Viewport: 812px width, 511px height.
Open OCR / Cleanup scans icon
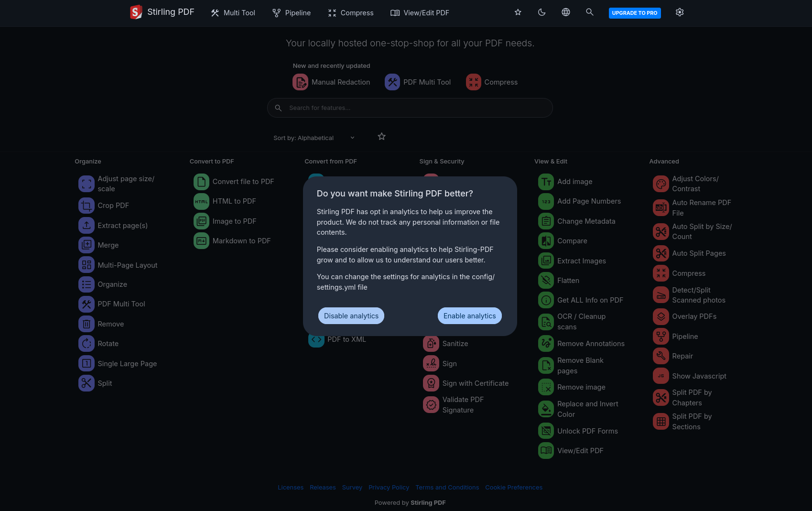[546, 322]
